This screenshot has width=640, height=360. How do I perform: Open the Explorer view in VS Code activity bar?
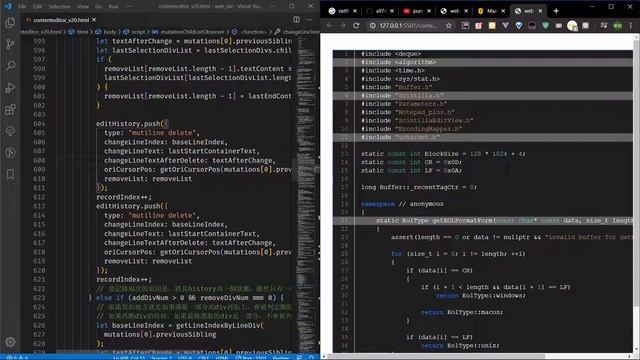coord(10,23)
